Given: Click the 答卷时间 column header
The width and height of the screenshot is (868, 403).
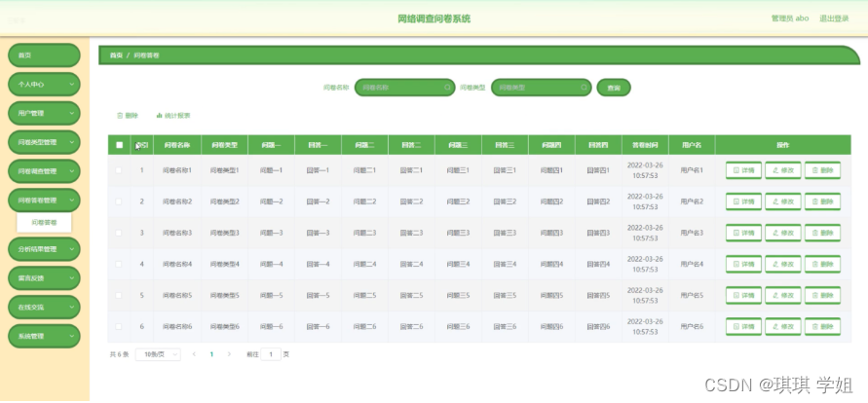Looking at the screenshot, I should click(645, 145).
